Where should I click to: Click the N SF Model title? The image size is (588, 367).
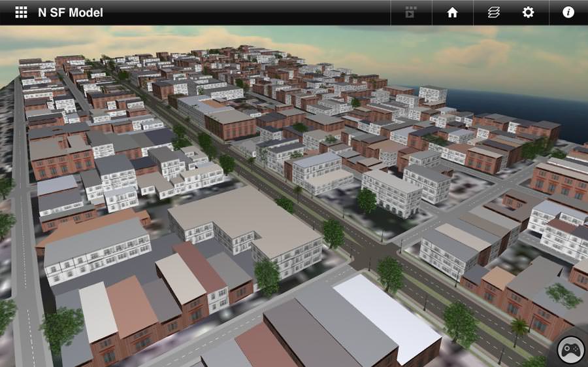point(71,13)
